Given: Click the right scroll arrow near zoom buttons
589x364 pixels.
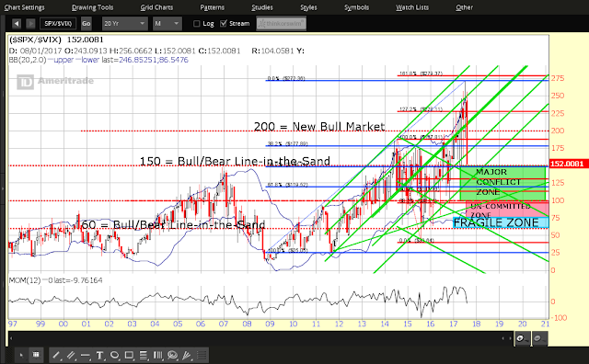Looking at the screenshot, I should coord(511,338).
